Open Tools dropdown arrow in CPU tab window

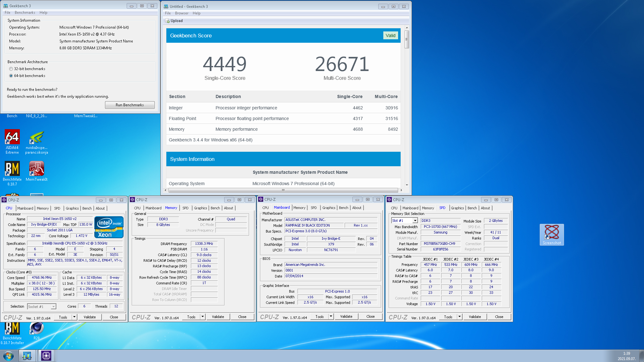[75, 317]
